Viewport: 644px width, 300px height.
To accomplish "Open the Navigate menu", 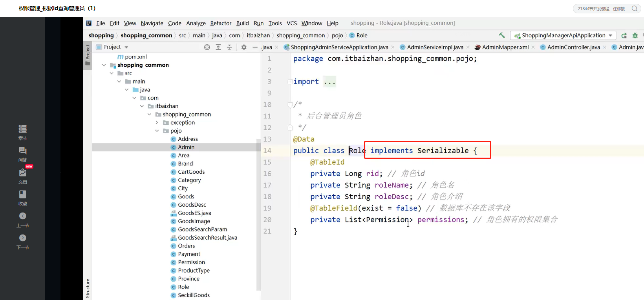I will (152, 23).
